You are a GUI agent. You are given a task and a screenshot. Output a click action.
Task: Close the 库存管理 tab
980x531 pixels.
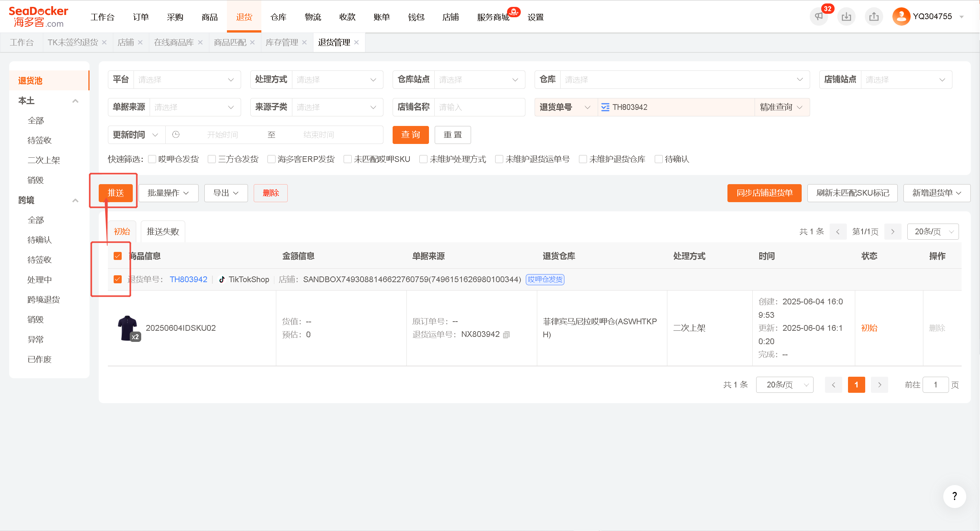tap(304, 42)
